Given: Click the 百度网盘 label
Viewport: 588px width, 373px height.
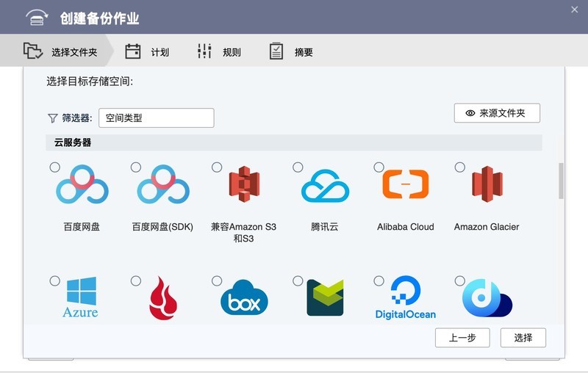Looking at the screenshot, I should [x=82, y=227].
